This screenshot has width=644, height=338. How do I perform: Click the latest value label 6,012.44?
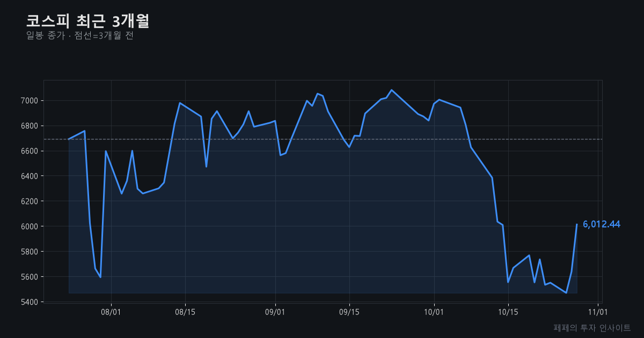[602, 224]
